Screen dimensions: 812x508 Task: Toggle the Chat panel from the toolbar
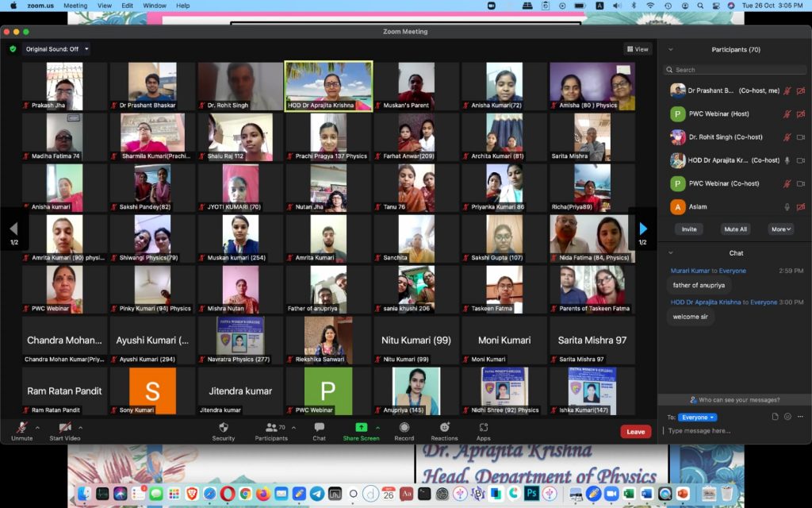pyautogui.click(x=319, y=427)
